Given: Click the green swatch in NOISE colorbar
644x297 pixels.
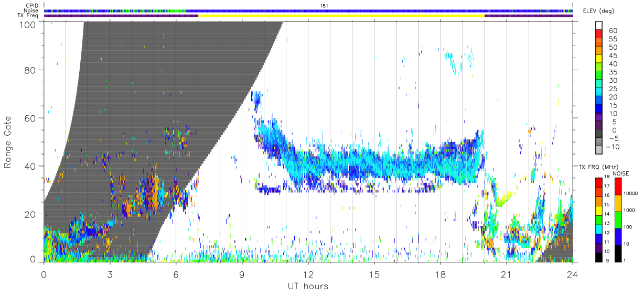Looking at the screenshot, I should [618, 220].
